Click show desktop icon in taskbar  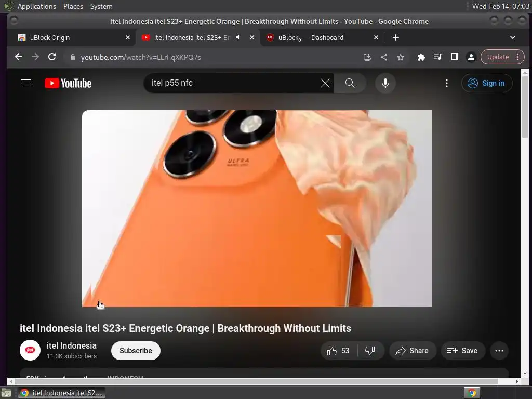click(6, 393)
